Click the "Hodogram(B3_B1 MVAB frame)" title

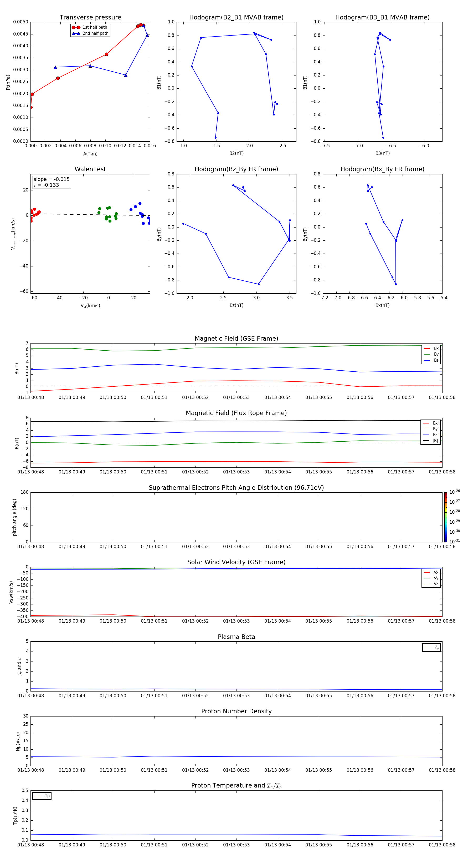click(x=382, y=18)
